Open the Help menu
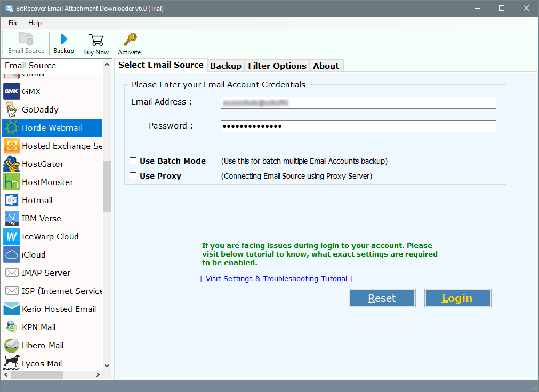This screenshot has height=392, width=539. [35, 23]
